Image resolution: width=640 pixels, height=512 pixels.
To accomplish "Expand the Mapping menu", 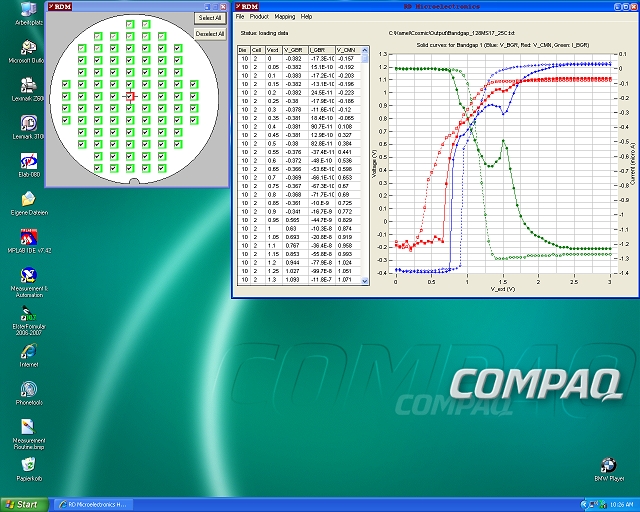I will (285, 17).
